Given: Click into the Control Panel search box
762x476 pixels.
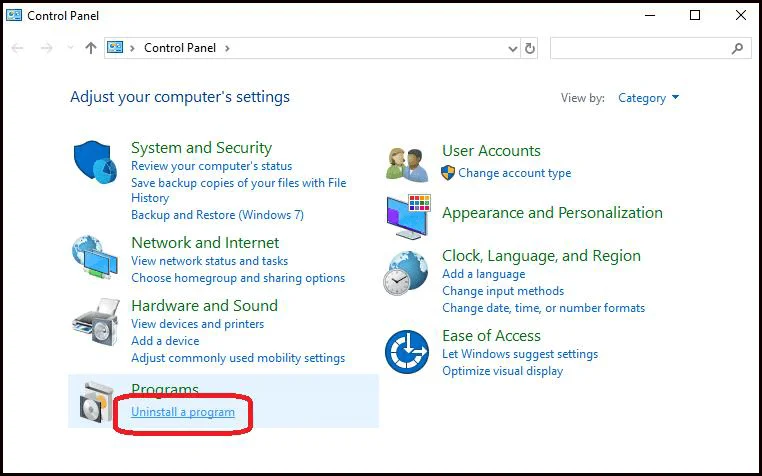Looking at the screenshot, I should coord(651,48).
